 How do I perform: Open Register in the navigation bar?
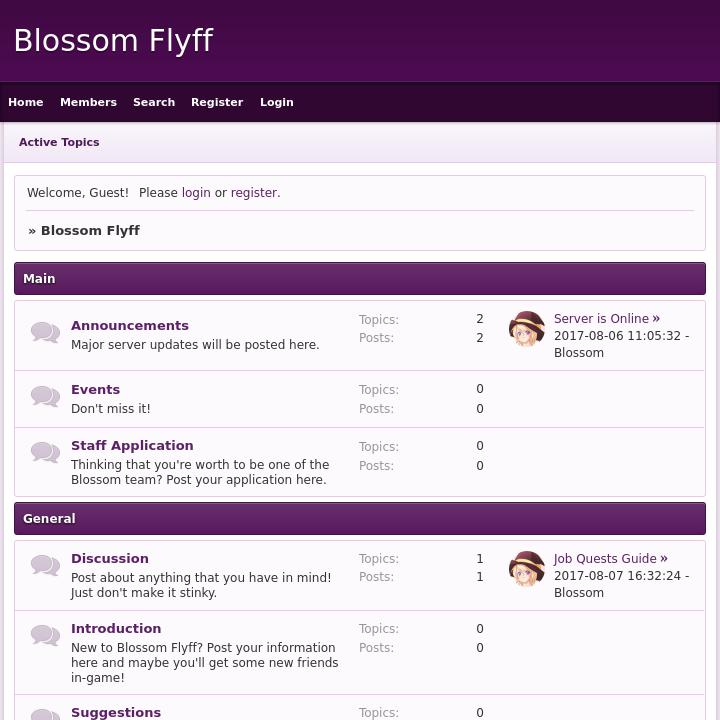pyautogui.click(x=217, y=102)
